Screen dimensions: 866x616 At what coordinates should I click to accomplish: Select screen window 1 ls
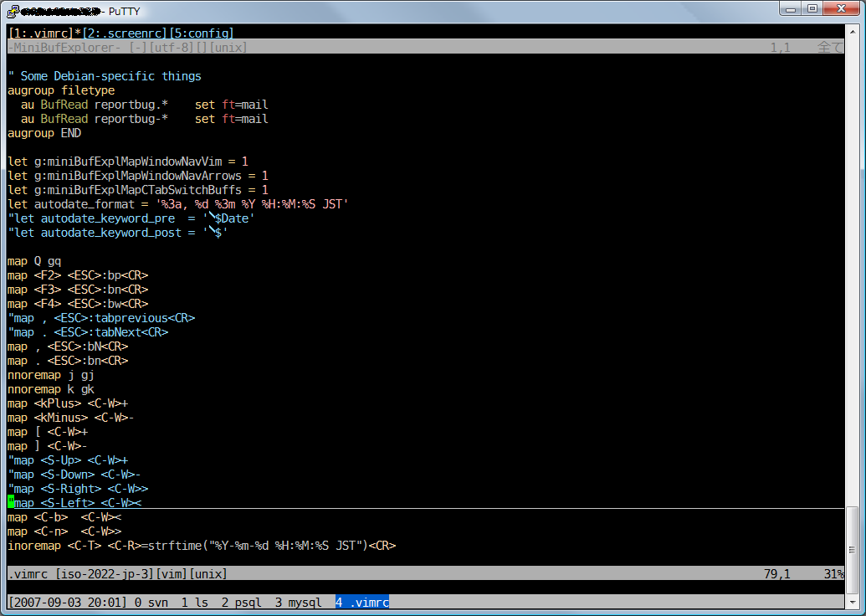(x=194, y=603)
